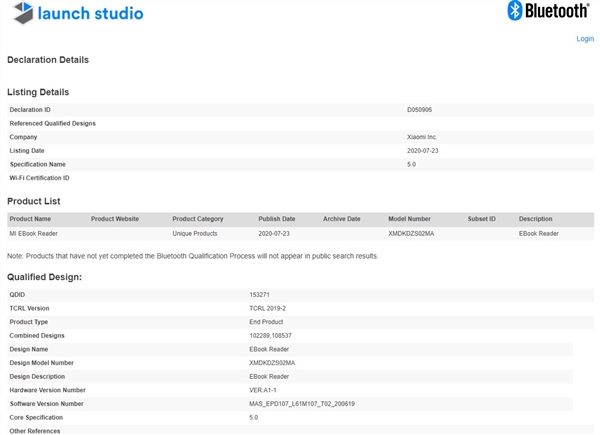Image resolution: width=600 pixels, height=435 pixels.
Task: Click the Bluetooth rune logo icon
Action: point(516,11)
